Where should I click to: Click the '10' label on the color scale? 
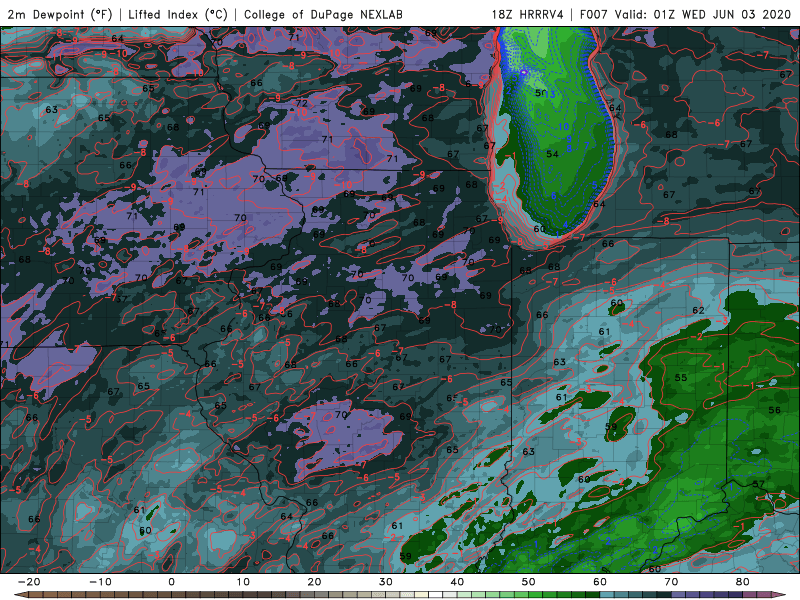coord(243,582)
